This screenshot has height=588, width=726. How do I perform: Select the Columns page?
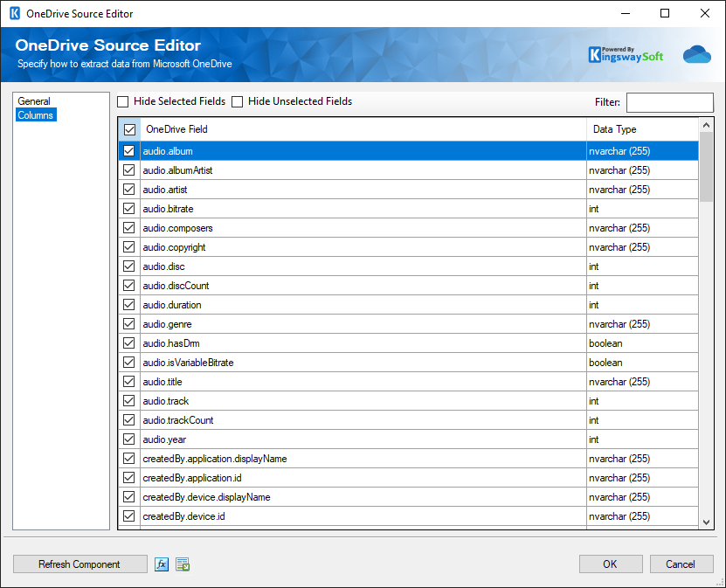[36, 115]
